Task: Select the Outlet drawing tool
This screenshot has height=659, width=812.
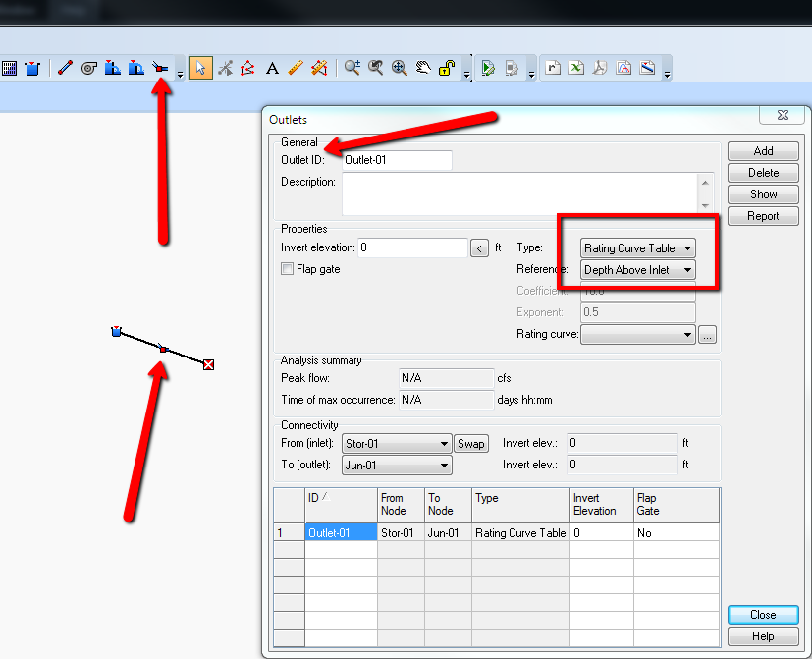Action: 160,67
